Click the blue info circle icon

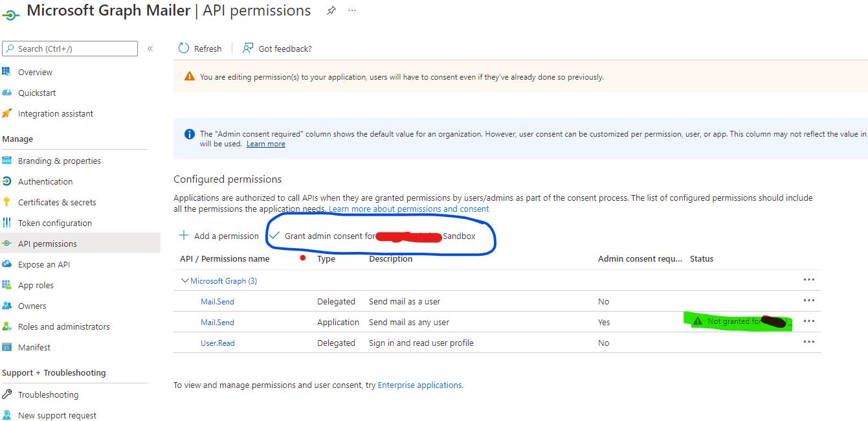[x=189, y=134]
